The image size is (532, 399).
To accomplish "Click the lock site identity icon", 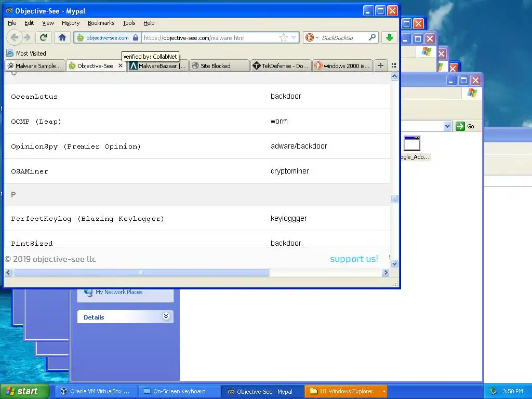I will [136, 37].
